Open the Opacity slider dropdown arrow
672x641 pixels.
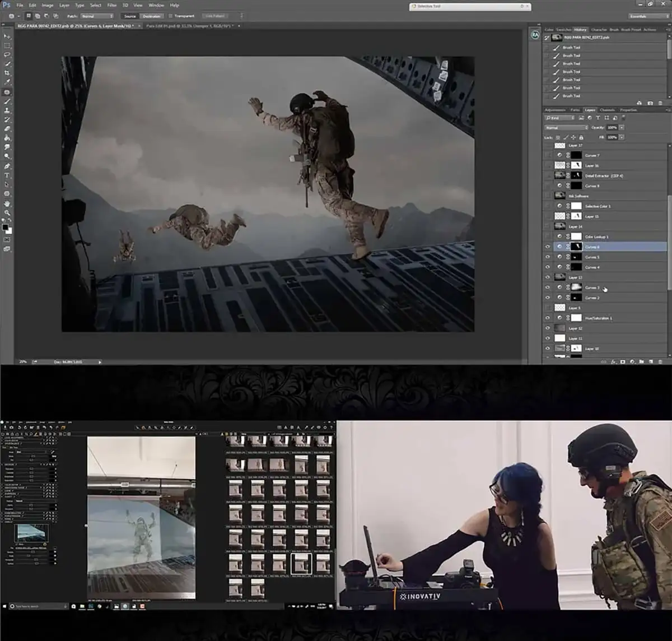point(622,128)
